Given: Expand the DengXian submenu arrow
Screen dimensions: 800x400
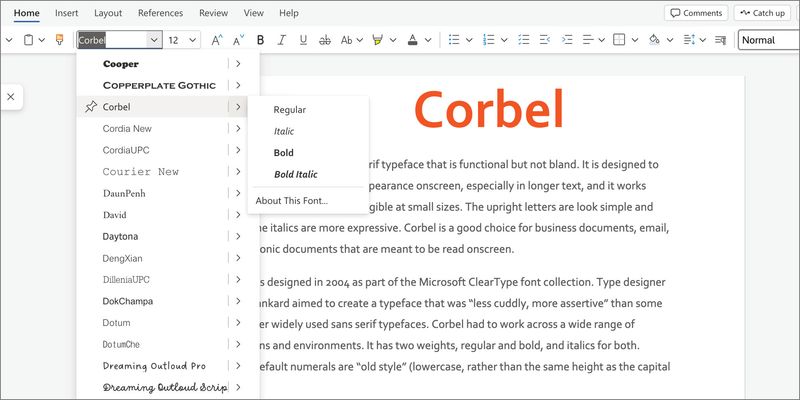Looking at the screenshot, I should 238,258.
